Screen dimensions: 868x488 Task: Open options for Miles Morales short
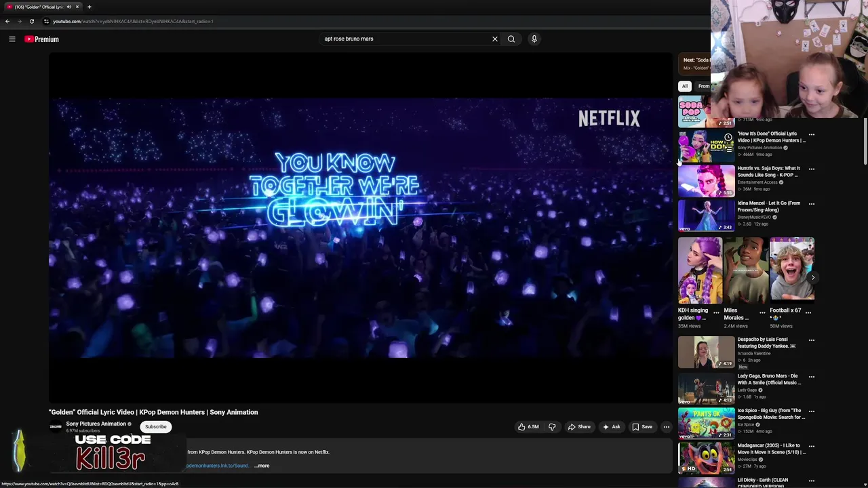point(762,312)
